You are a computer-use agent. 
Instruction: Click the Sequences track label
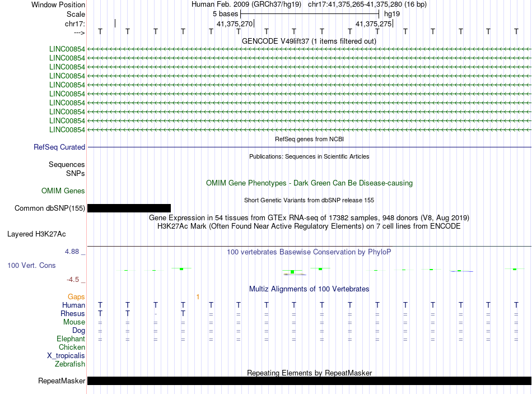(x=67, y=164)
